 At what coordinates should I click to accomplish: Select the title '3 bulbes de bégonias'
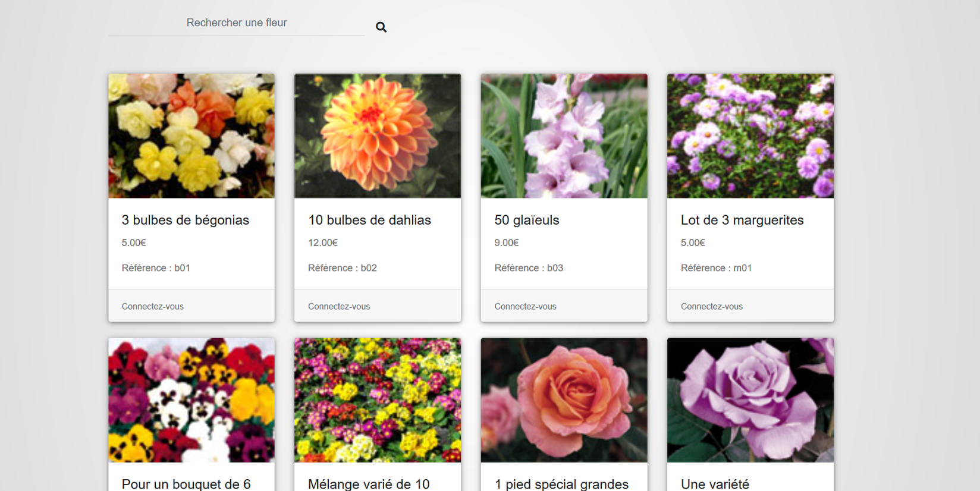coord(186,220)
